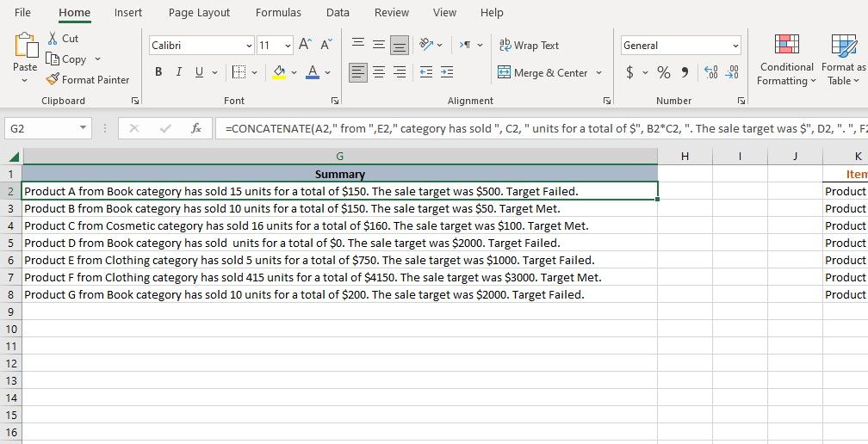Image resolution: width=868 pixels, height=444 pixels.
Task: Click the Orientation text angle icon
Action: tap(425, 44)
